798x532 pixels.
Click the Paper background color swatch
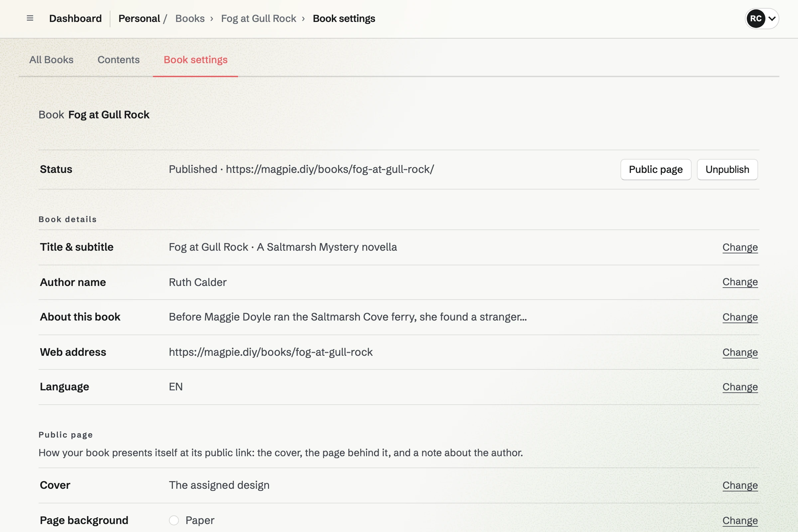point(174,520)
